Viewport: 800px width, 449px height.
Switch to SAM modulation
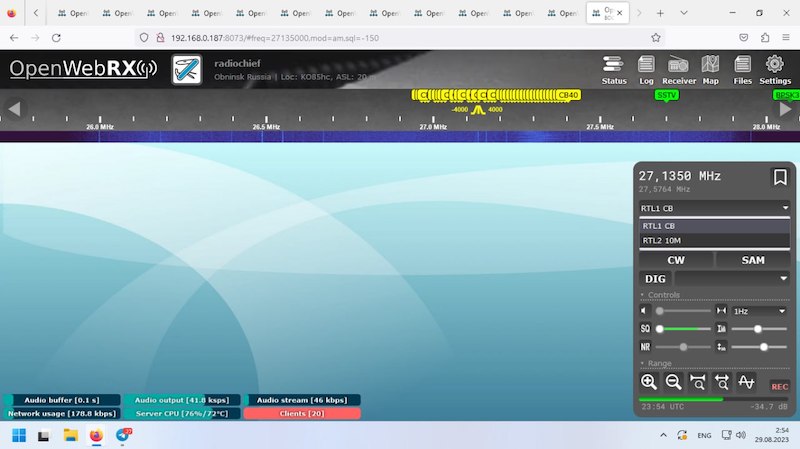pyautogui.click(x=753, y=260)
